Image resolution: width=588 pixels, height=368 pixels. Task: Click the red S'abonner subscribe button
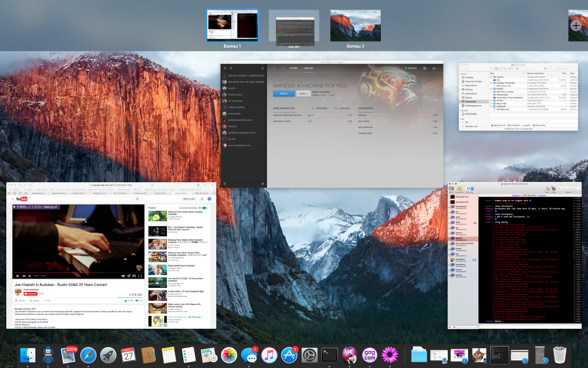tap(30, 294)
